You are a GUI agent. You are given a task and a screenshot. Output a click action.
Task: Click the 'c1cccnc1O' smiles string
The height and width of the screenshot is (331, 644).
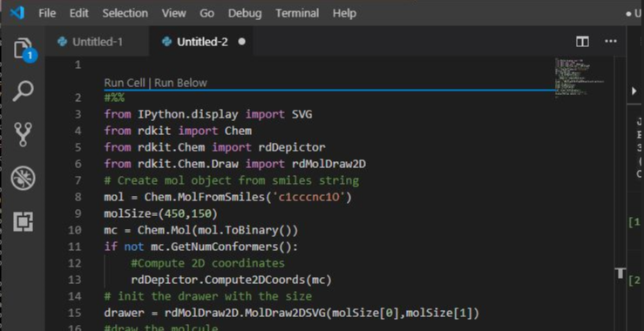(x=308, y=197)
